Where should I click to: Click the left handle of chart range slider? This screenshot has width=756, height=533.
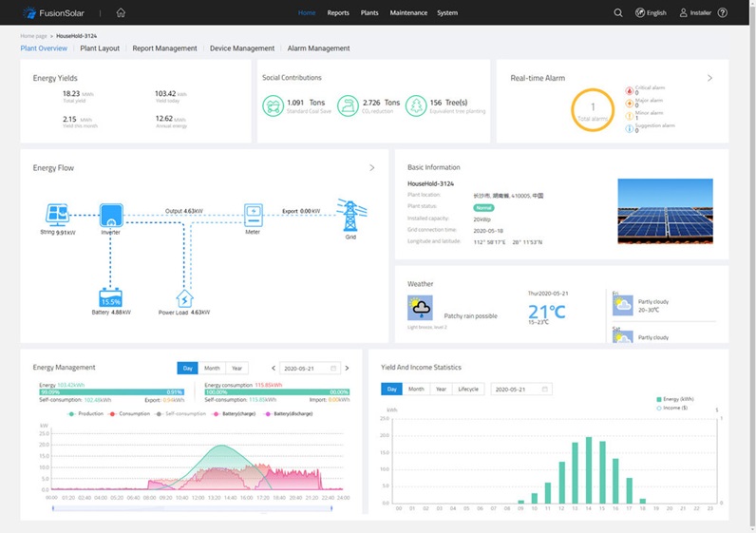point(53,508)
